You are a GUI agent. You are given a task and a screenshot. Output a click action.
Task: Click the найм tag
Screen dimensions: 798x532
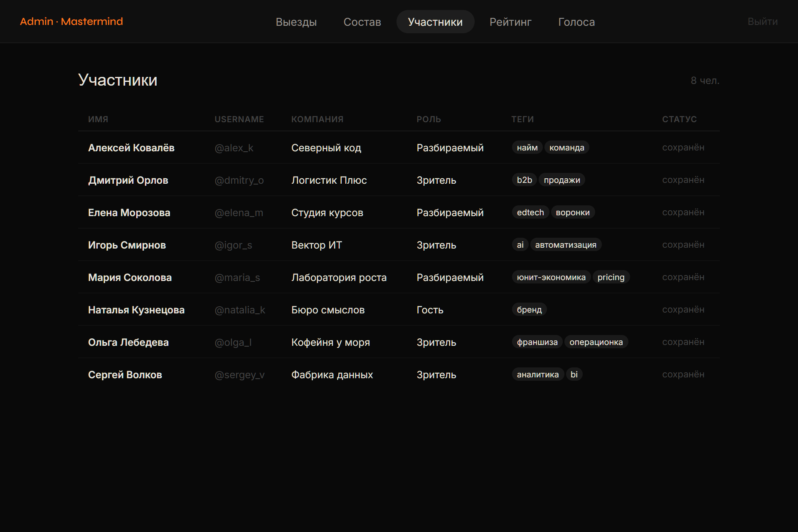[x=527, y=148]
